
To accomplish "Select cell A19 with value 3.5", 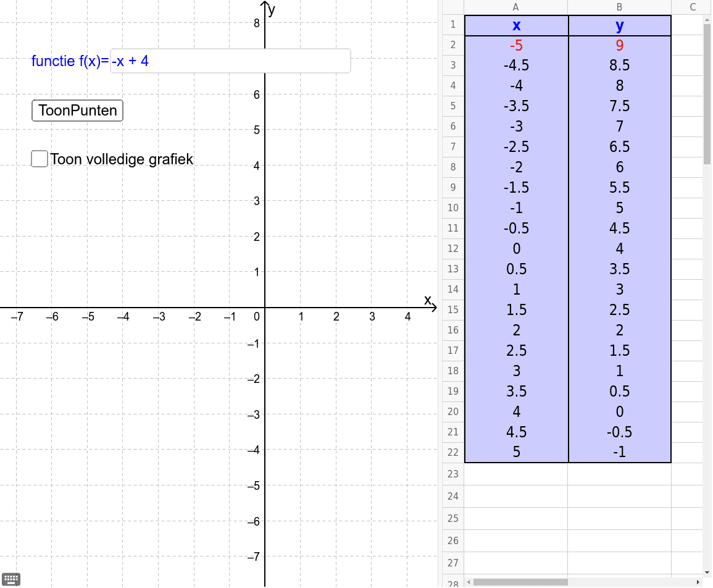I will pyautogui.click(x=516, y=392).
